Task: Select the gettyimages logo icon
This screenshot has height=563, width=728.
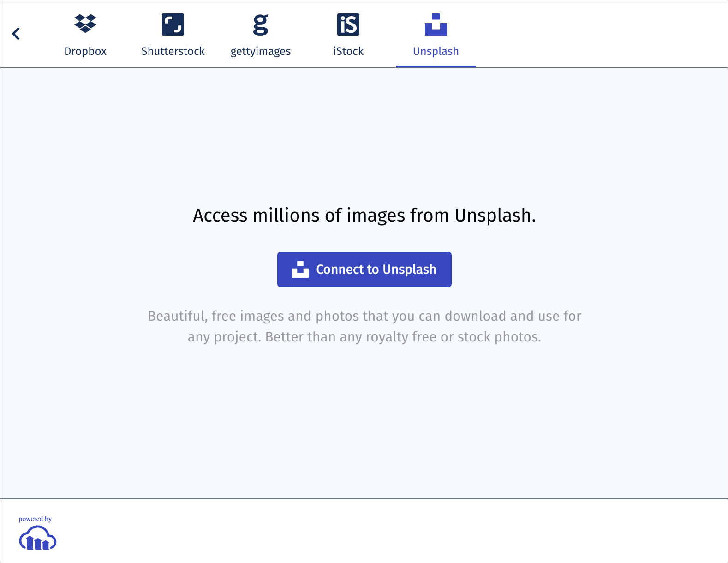Action: tap(261, 24)
